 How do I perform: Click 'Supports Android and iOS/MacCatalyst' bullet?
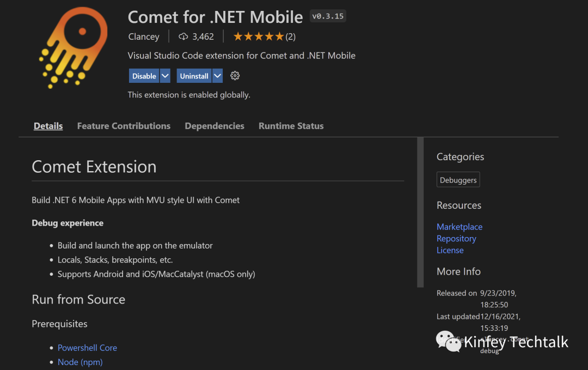pos(156,274)
